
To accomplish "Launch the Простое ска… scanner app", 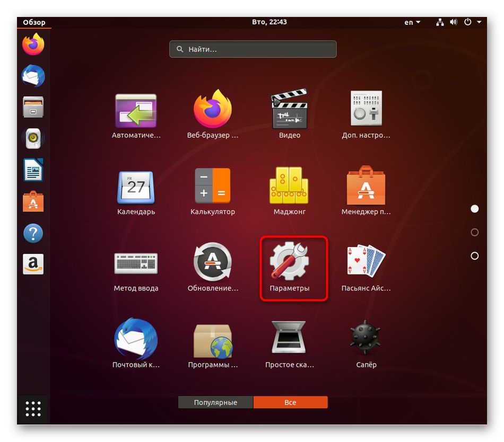I will coord(289,344).
